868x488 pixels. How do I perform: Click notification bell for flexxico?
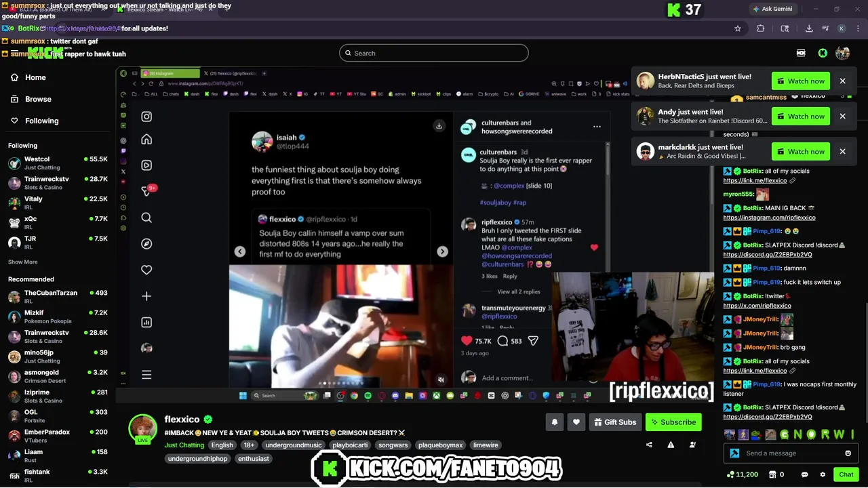(x=555, y=422)
